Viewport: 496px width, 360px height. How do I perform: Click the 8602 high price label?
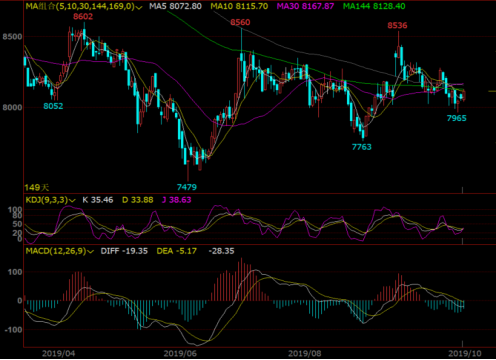[x=83, y=16]
